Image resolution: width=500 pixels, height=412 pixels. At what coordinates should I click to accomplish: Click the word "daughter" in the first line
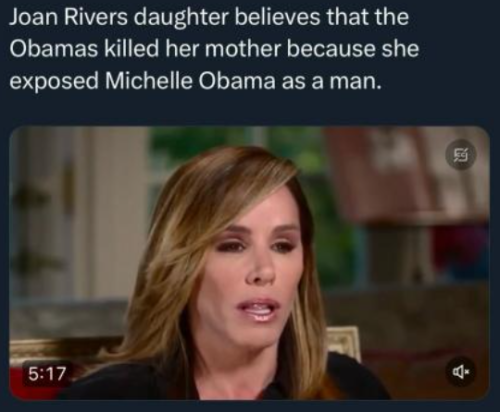pyautogui.click(x=181, y=17)
